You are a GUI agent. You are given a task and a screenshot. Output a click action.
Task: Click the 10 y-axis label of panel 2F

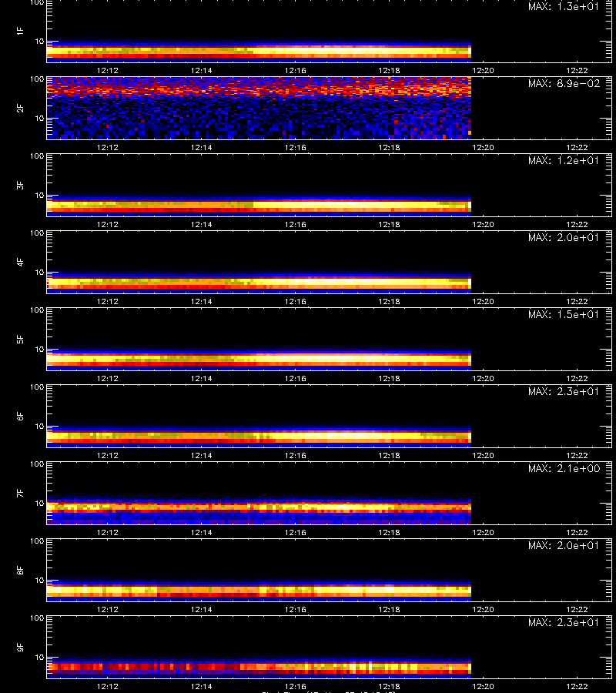(39, 118)
